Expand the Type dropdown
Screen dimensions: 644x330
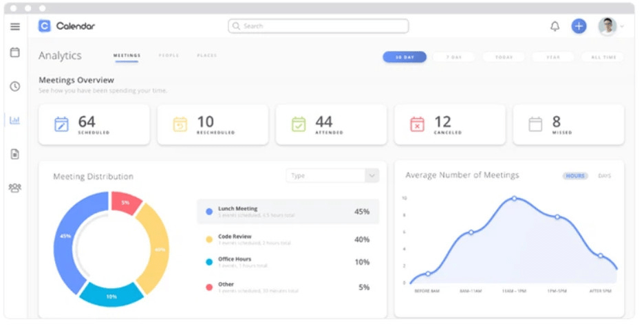[332, 176]
